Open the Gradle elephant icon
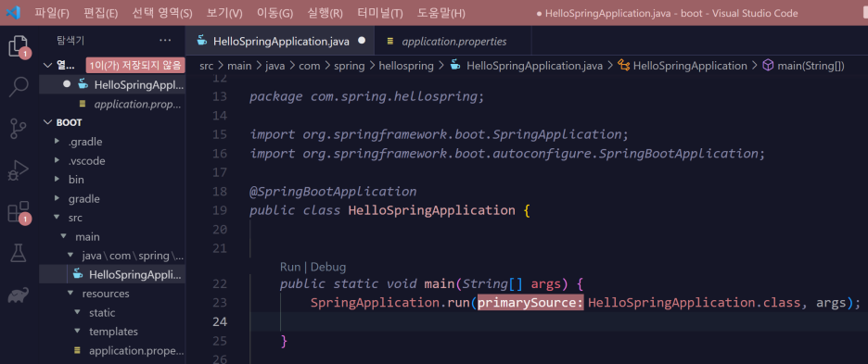The width and height of the screenshot is (868, 364). [19, 295]
